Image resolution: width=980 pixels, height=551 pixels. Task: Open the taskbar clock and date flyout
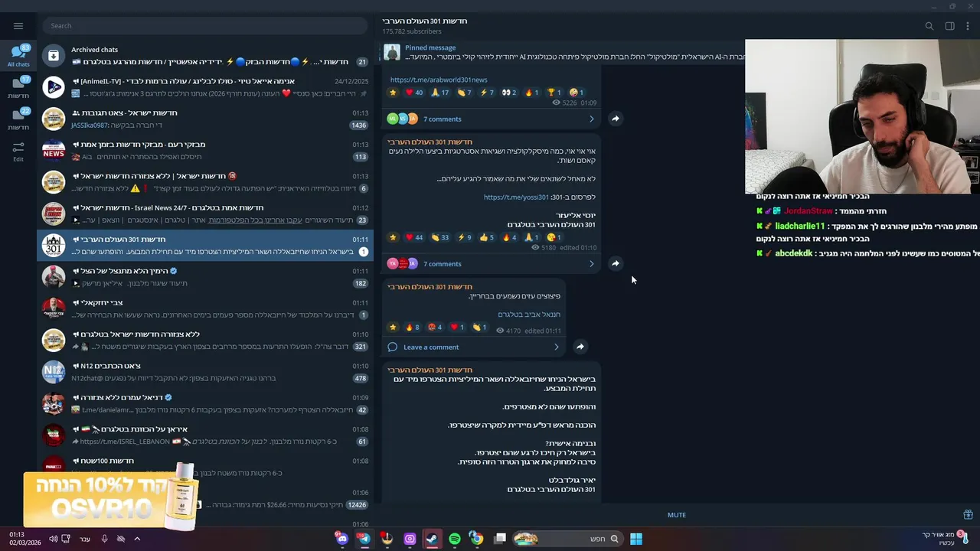[25, 539]
